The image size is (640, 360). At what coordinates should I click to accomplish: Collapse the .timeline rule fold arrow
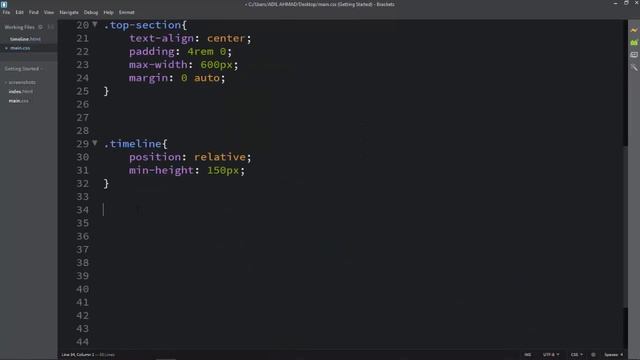tap(95, 143)
